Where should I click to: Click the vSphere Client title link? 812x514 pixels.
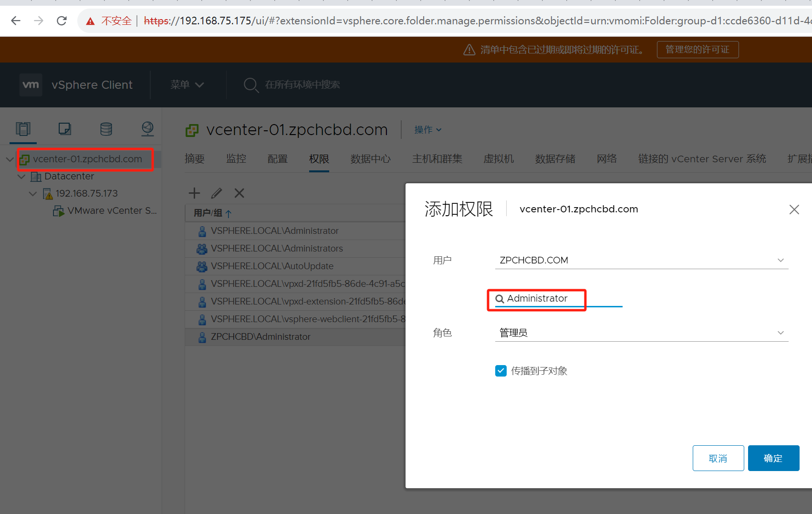(92, 85)
